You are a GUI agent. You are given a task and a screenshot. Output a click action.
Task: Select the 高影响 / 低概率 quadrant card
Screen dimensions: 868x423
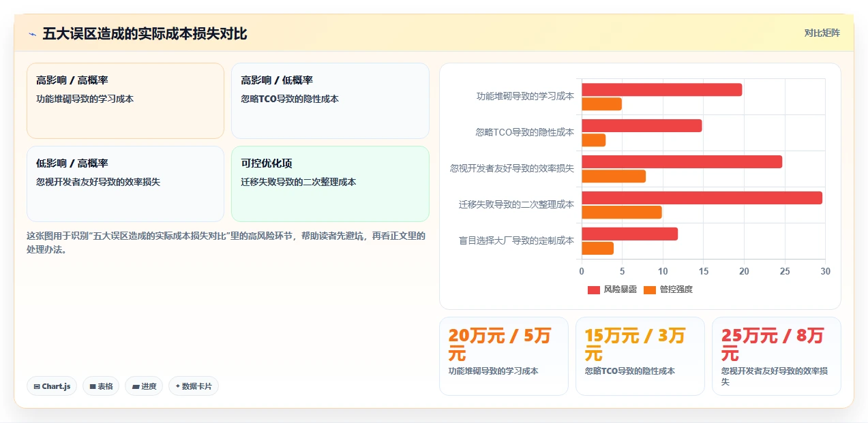point(330,101)
